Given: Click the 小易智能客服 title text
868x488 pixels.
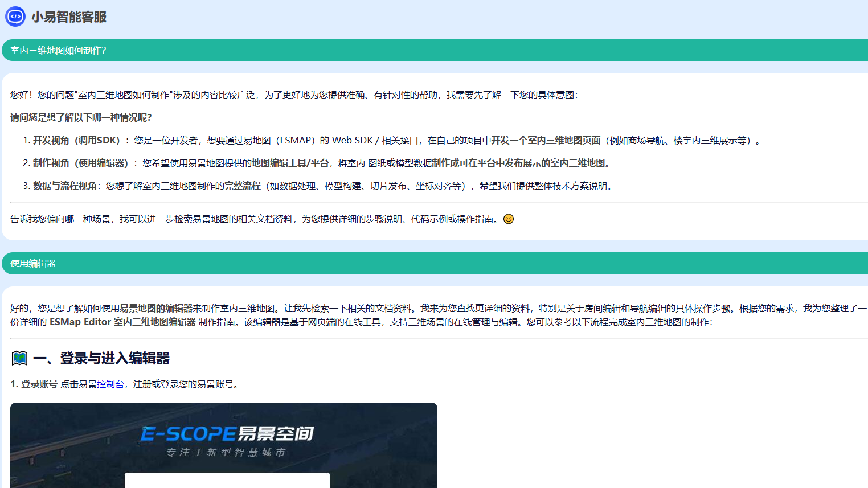Looking at the screenshot, I should [69, 17].
